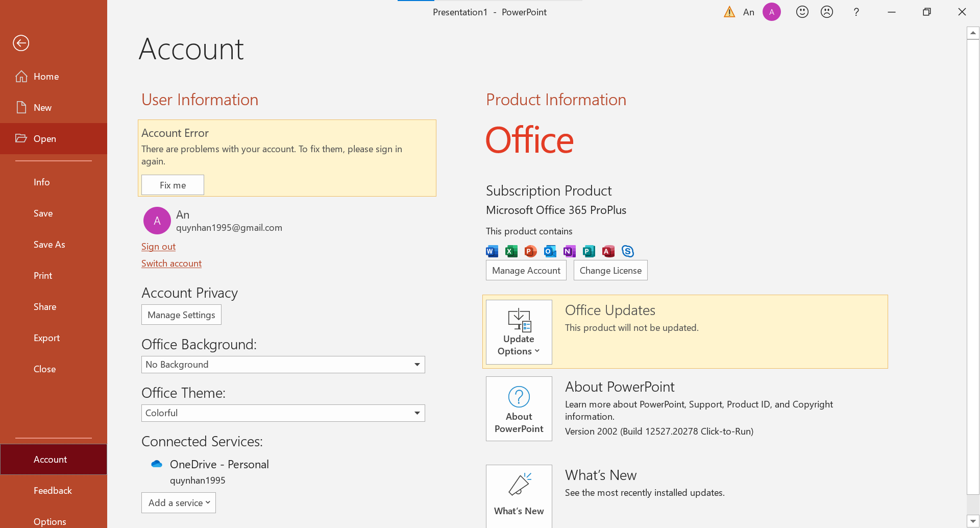Click the OneNote app icon
Viewport: 980px width, 528px height.
(570, 251)
